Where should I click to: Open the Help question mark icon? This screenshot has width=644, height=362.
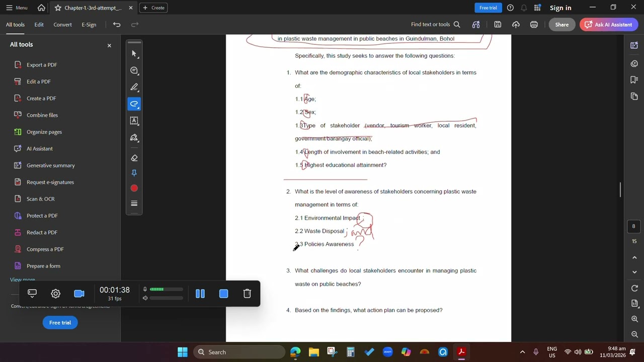click(510, 8)
